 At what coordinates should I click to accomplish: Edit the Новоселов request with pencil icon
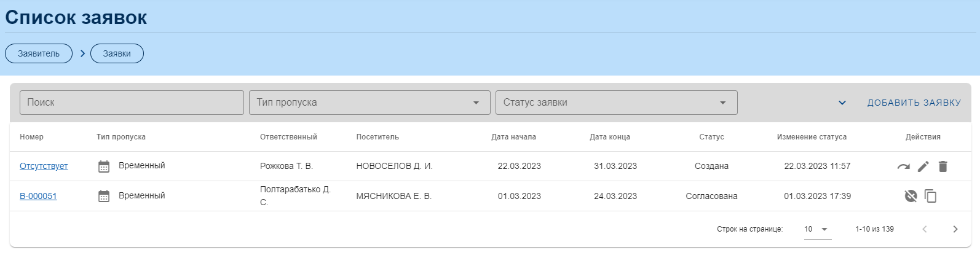923,166
